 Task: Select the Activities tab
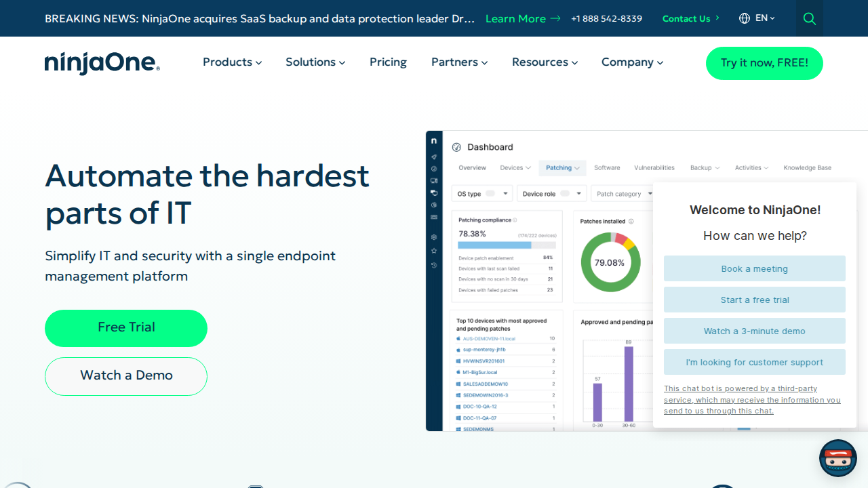751,168
